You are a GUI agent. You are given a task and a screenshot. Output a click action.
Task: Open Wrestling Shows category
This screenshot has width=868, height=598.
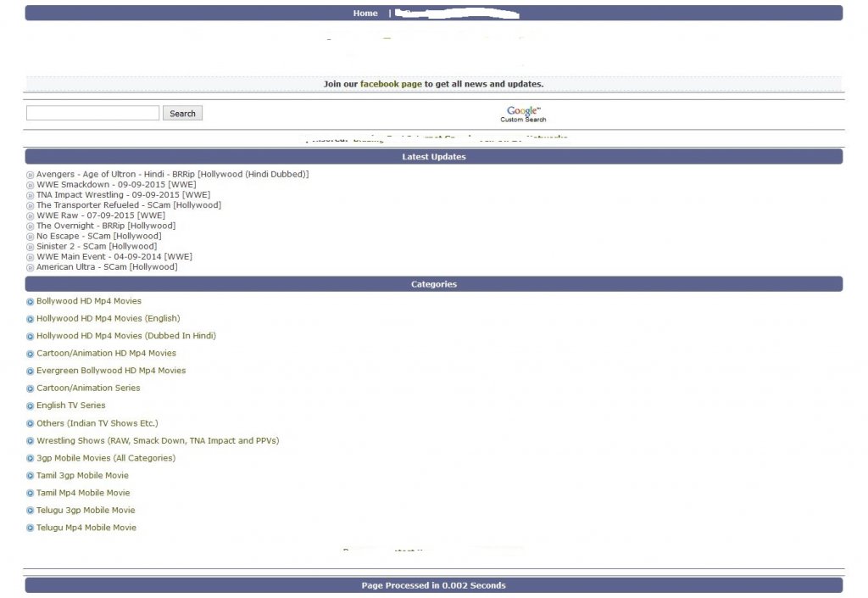(x=158, y=441)
